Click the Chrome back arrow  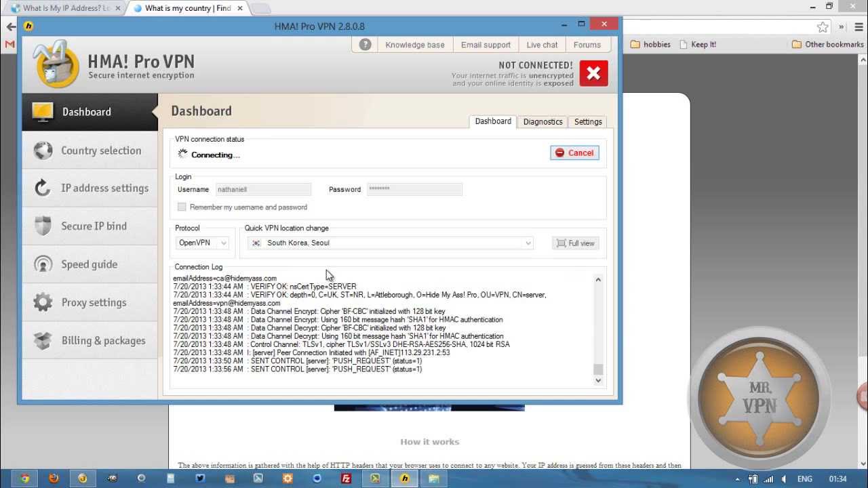click(10, 27)
